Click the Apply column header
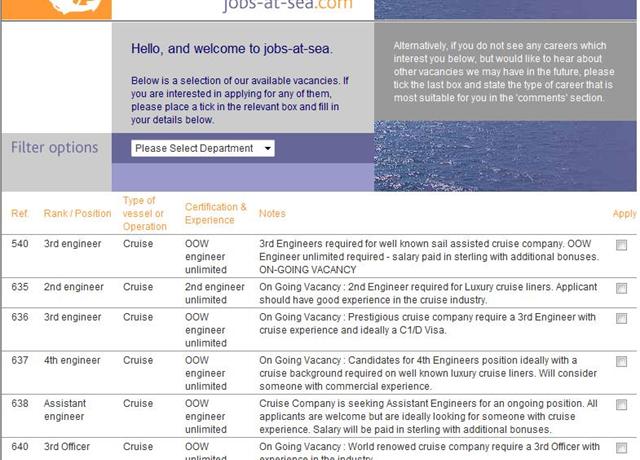This screenshot has width=640, height=460. pos(624,213)
